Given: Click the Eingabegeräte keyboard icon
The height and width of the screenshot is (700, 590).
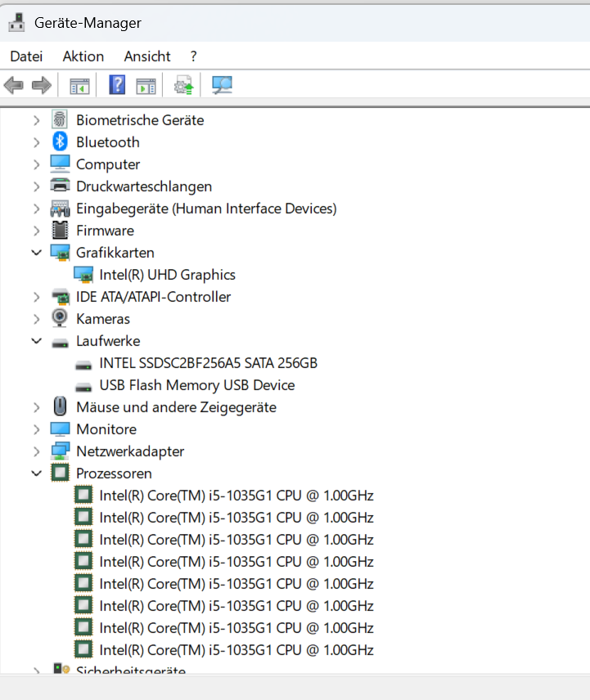Looking at the screenshot, I should [x=60, y=208].
